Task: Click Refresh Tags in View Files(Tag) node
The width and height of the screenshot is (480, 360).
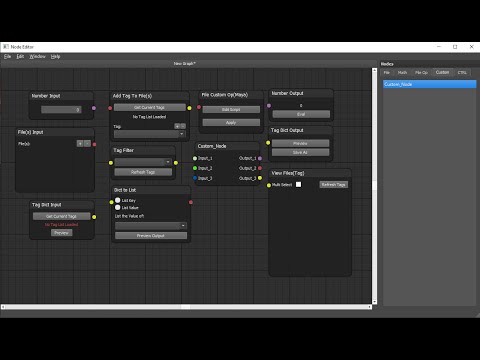Action: [334, 185]
